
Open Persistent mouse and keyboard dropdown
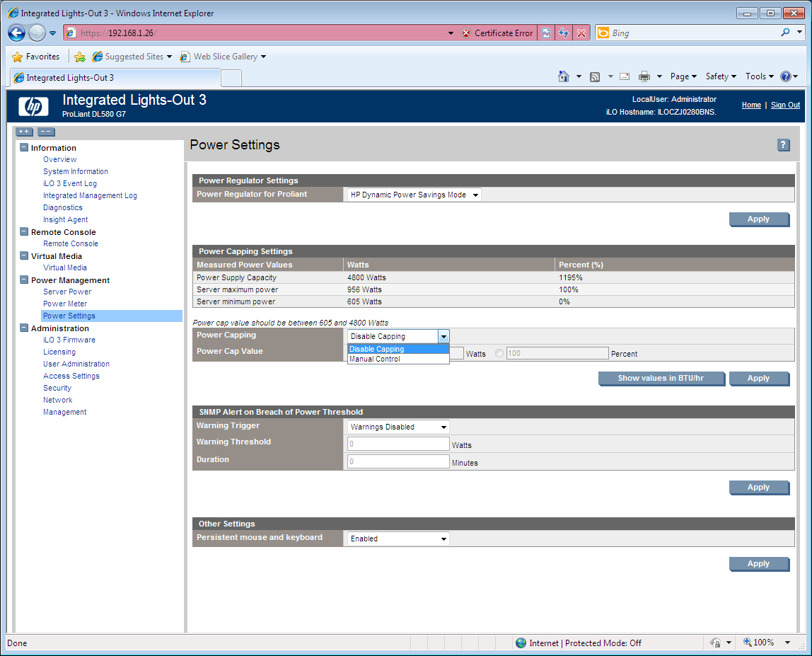coord(398,539)
